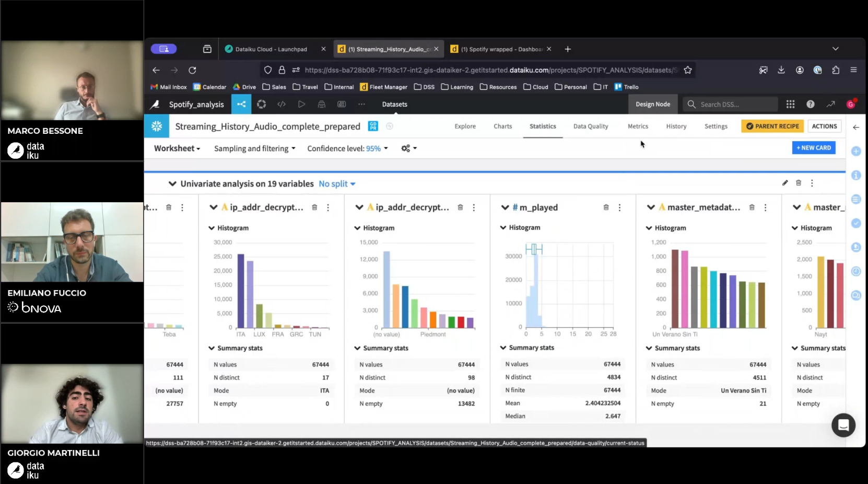
Task: Click the Design Node button
Action: (653, 105)
